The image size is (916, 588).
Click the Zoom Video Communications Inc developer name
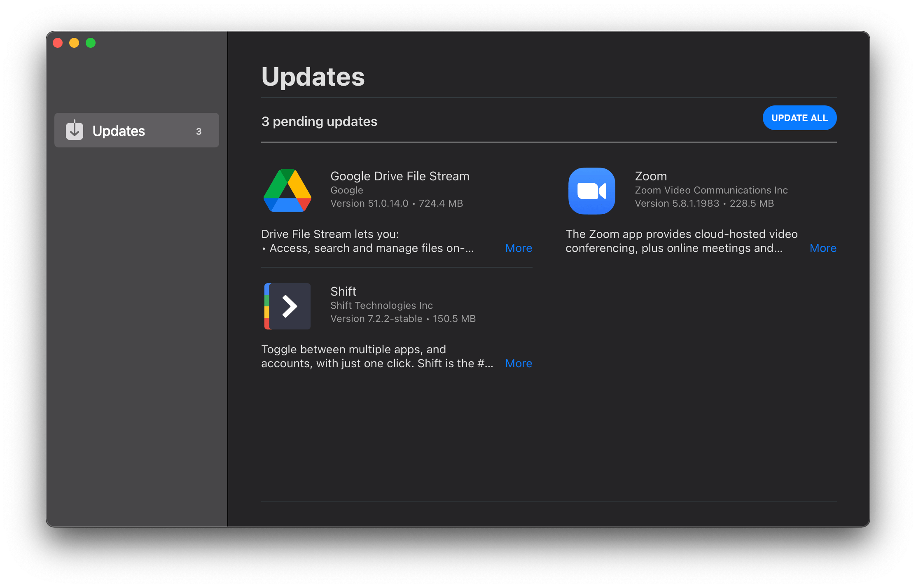click(711, 190)
